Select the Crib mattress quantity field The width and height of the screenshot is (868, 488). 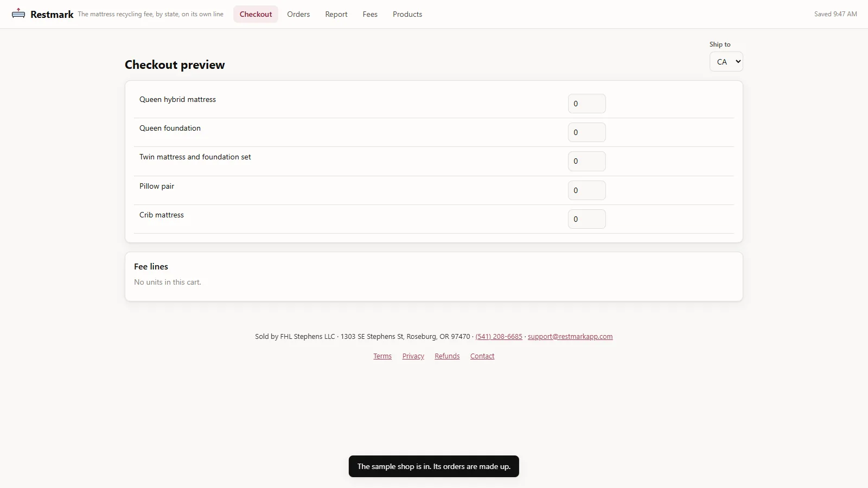pos(586,219)
